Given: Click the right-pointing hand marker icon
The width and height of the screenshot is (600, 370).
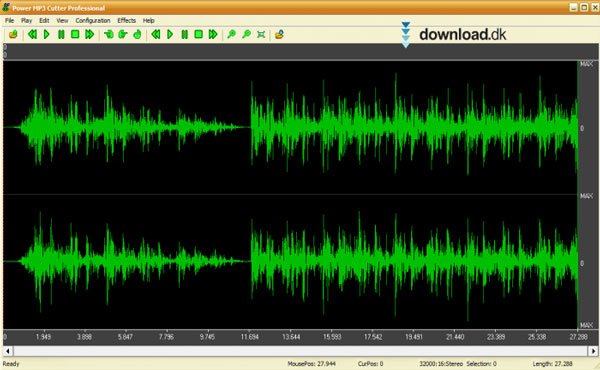Looking at the screenshot, I should tap(123, 34).
